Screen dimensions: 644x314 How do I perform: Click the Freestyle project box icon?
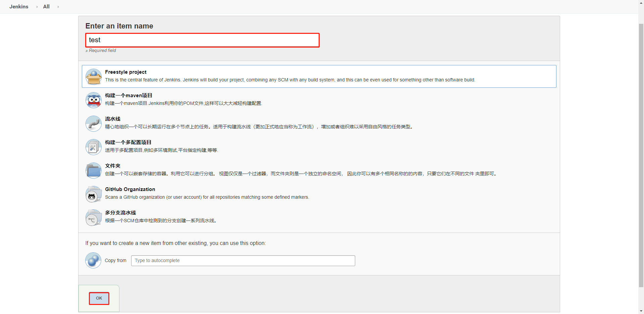tap(94, 77)
